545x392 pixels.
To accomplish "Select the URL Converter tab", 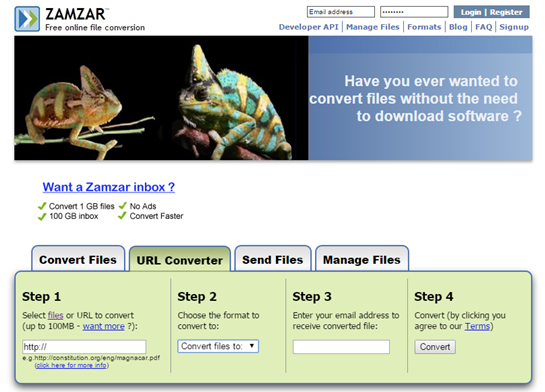I will tap(180, 259).
